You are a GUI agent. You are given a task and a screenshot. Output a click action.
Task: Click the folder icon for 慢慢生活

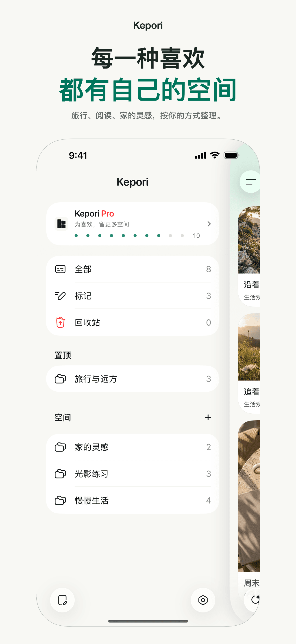[60, 501]
